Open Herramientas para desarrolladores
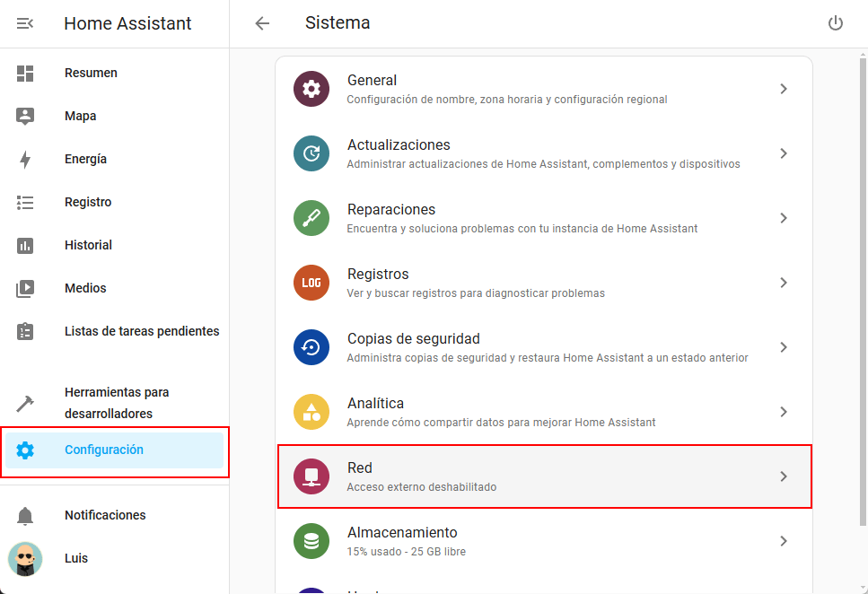Viewport: 868px width, 594px height. pyautogui.click(x=117, y=403)
